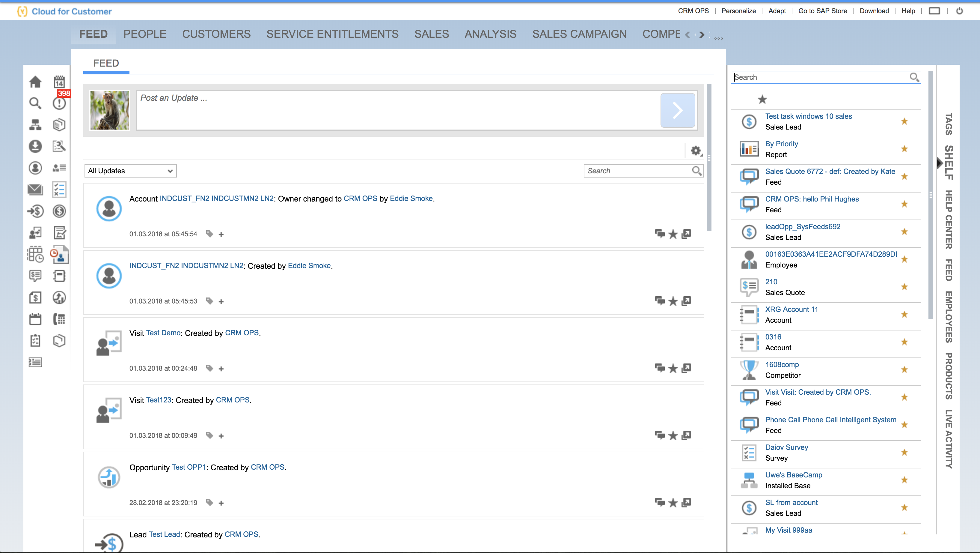The image size is (980, 553).
Task: Switch to the CUSTOMERS tab
Action: [216, 34]
